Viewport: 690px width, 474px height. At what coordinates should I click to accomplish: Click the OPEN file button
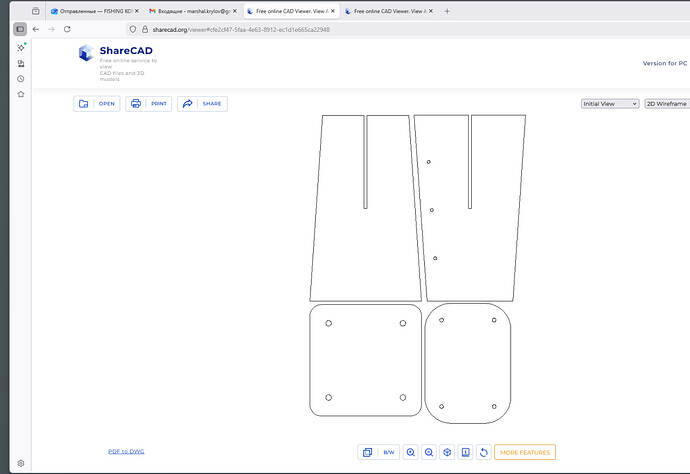click(96, 104)
